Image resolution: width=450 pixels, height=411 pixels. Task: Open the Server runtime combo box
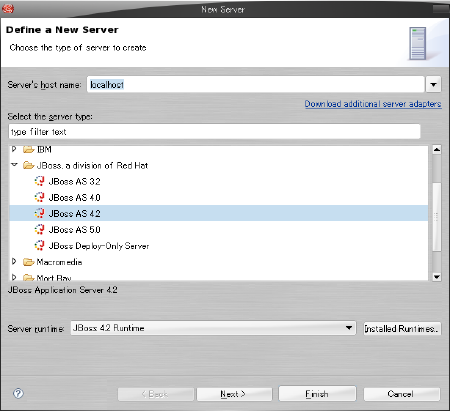[213, 328]
